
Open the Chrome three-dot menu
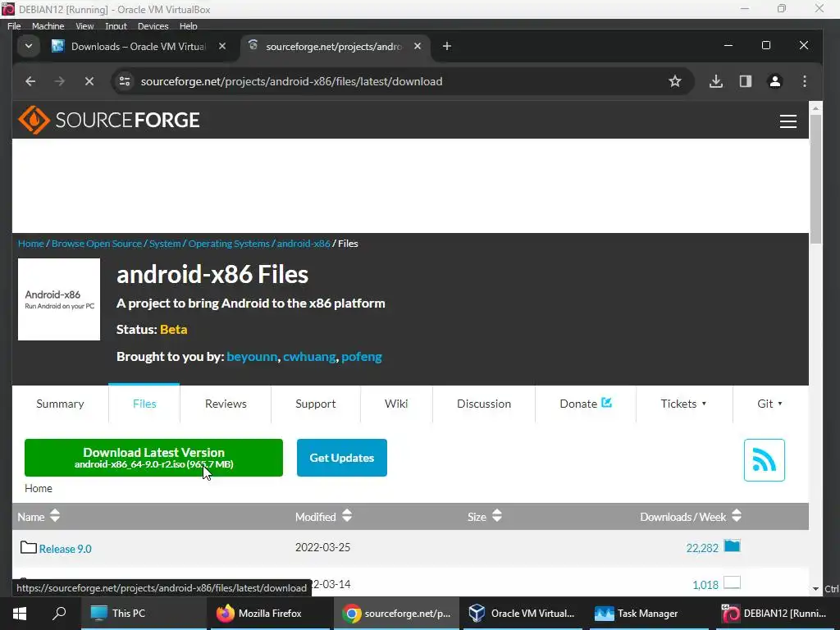804,81
